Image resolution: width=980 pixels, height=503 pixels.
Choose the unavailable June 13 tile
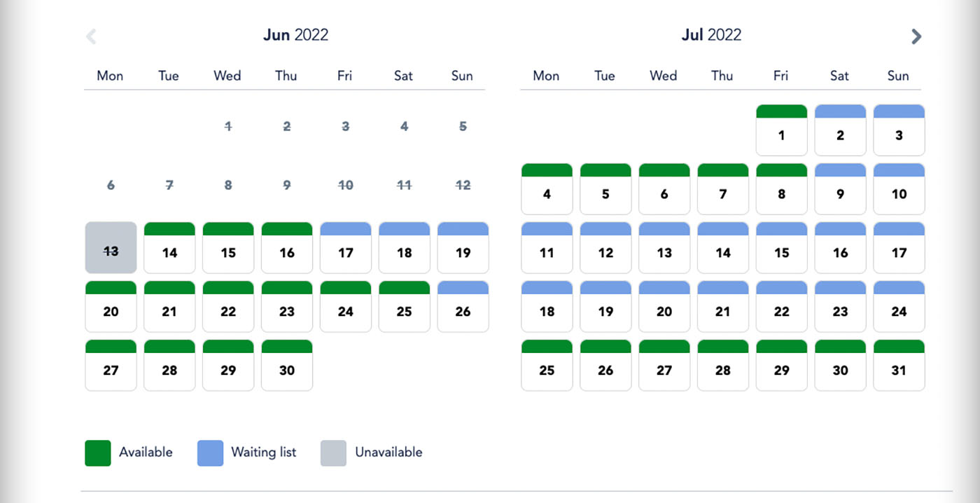coord(111,247)
